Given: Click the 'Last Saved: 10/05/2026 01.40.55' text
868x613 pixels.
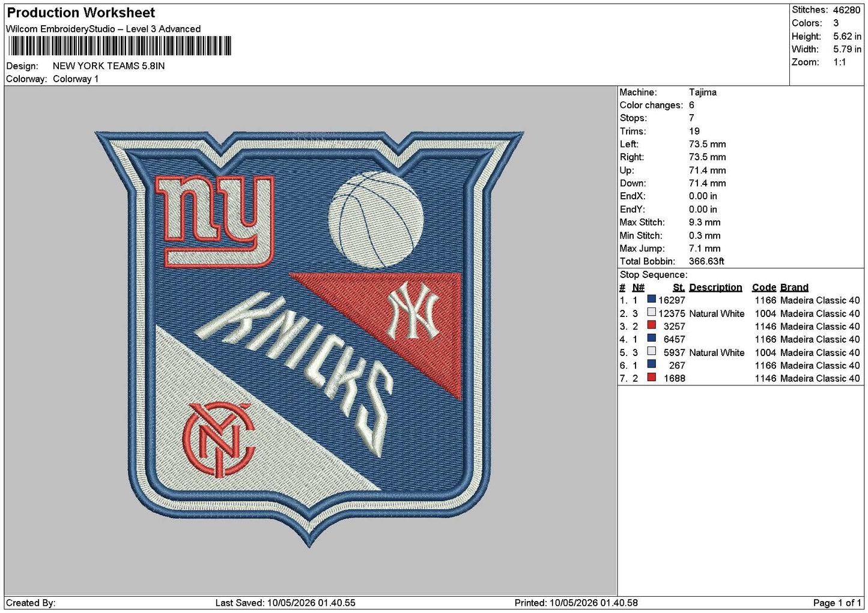Looking at the screenshot, I should [x=285, y=603].
